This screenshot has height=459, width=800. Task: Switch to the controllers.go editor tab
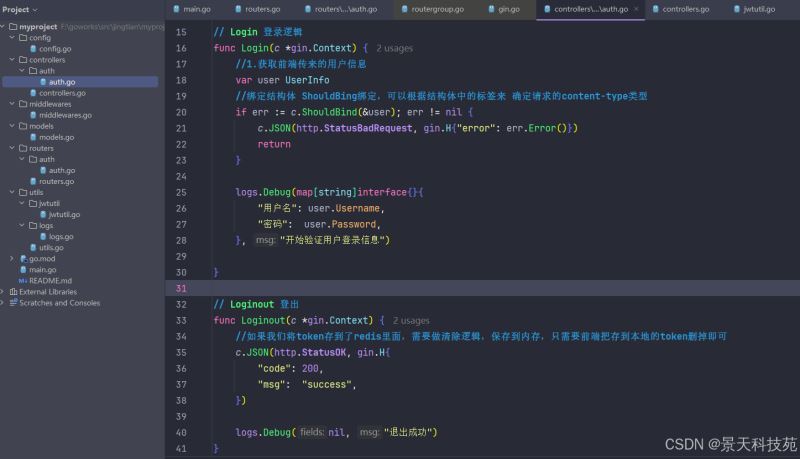(681, 9)
